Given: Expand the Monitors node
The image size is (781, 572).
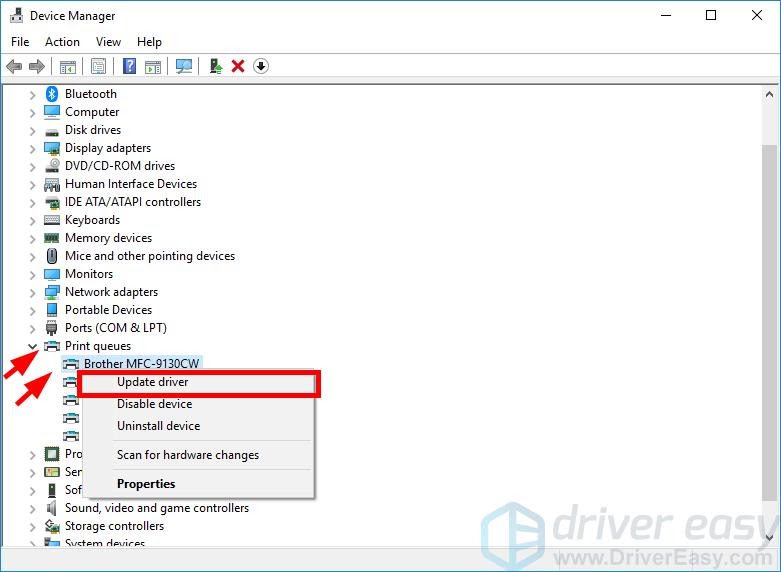Looking at the screenshot, I should click(32, 275).
